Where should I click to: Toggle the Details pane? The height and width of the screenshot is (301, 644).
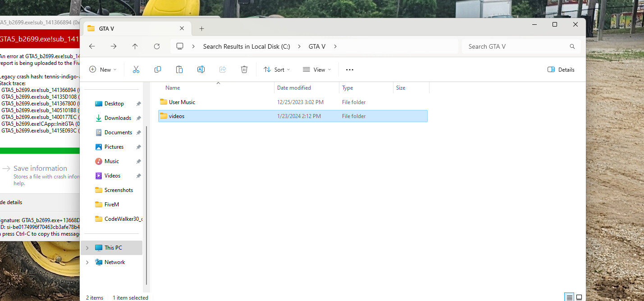coord(561,69)
